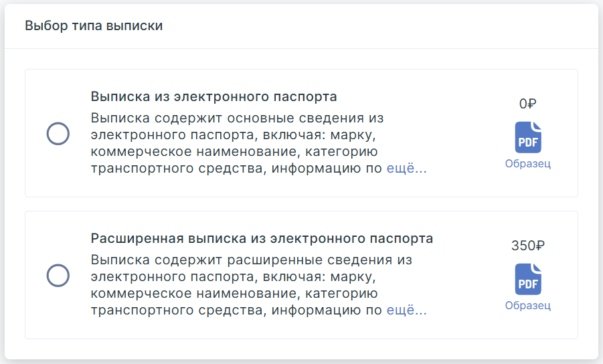Choose the first extract option card
The width and height of the screenshot is (603, 364).
tap(301, 133)
